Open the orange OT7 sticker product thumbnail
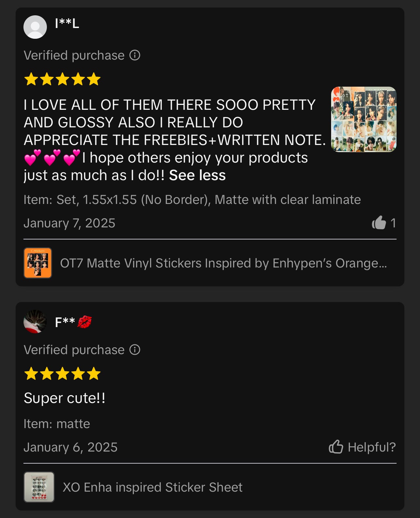Viewport: 420px width, 518px height. tap(38, 263)
